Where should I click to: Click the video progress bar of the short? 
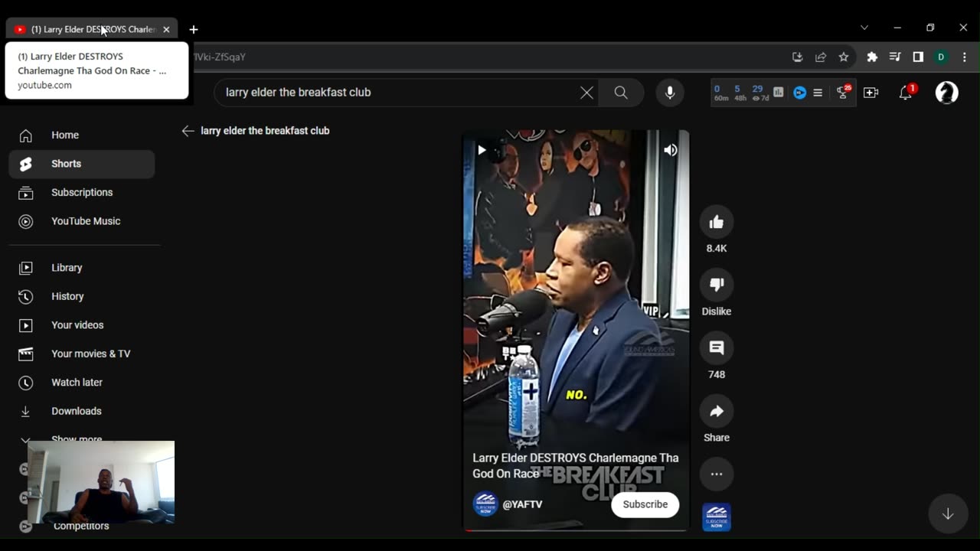577,529
